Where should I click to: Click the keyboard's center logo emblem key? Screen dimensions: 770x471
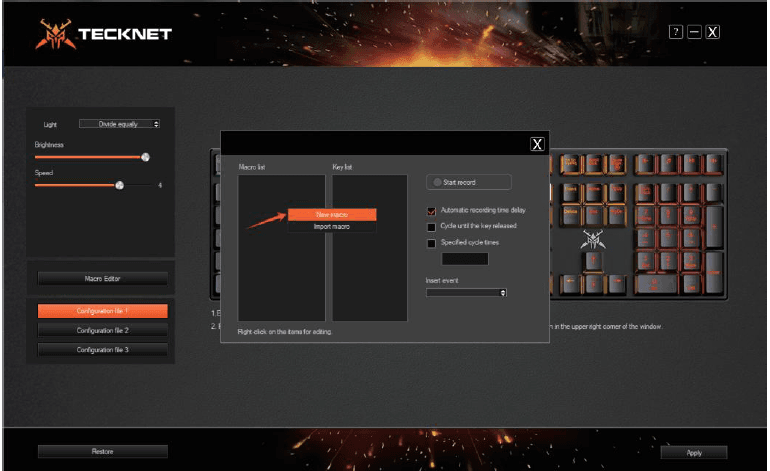[593, 240]
